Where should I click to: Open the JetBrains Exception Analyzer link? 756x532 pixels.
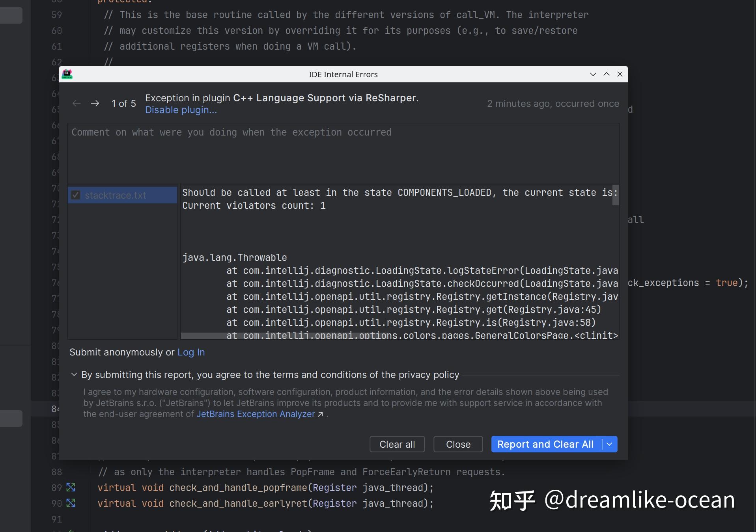(256, 414)
